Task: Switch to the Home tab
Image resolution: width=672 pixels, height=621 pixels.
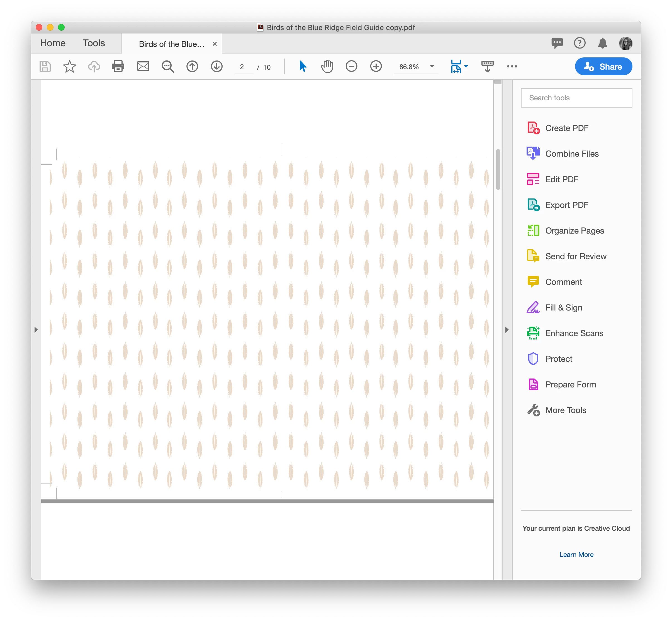Action: point(53,43)
